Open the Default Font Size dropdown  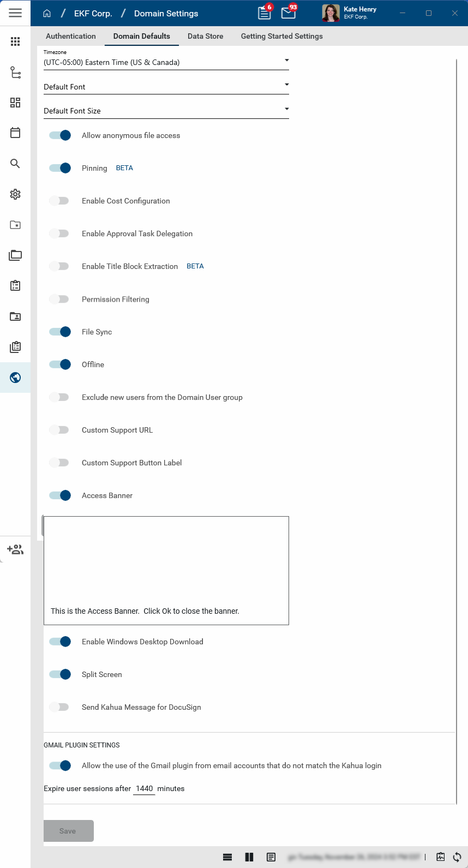click(x=166, y=111)
